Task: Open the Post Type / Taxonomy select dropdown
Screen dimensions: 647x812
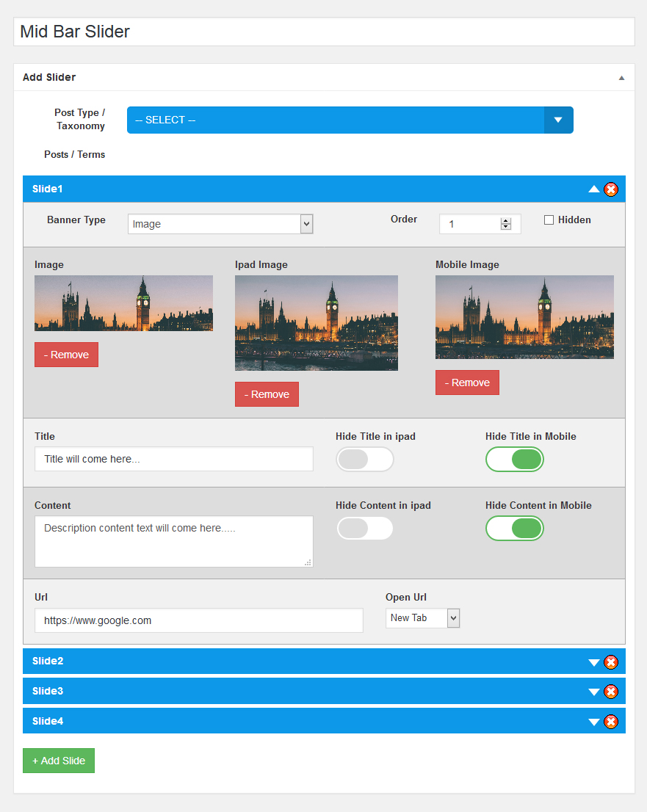Action: pos(350,120)
